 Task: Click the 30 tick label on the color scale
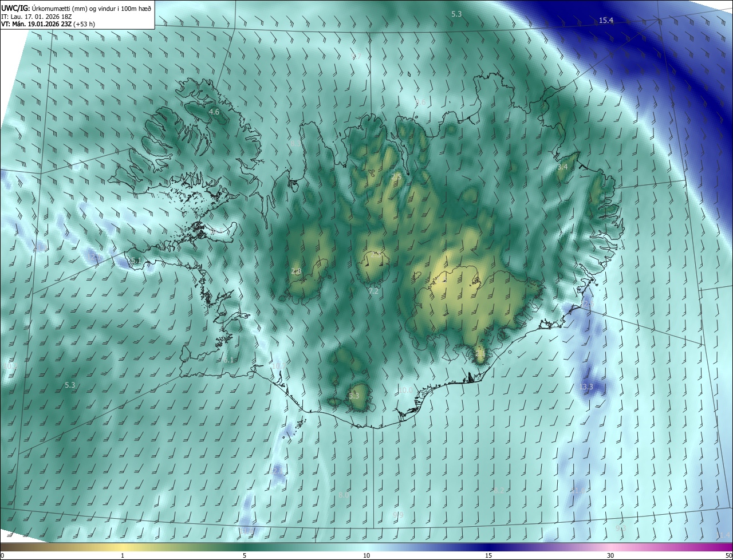click(x=610, y=556)
